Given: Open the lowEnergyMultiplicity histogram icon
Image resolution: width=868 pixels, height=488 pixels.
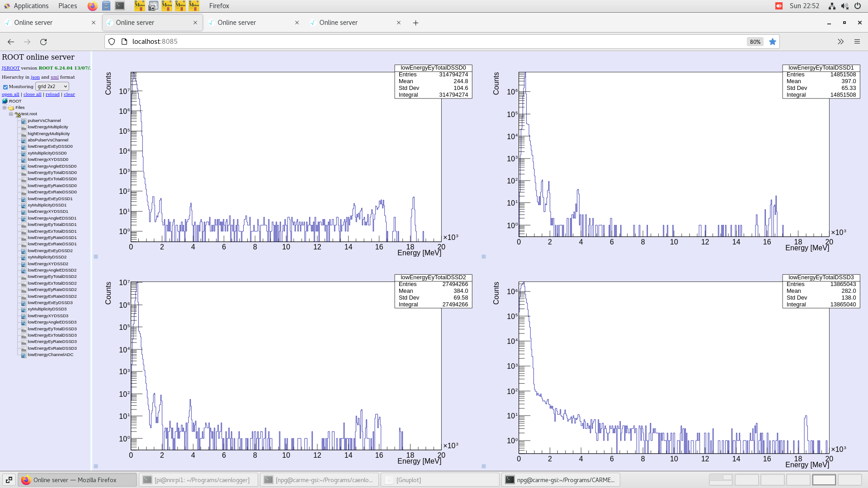Looking at the screenshot, I should click(24, 127).
